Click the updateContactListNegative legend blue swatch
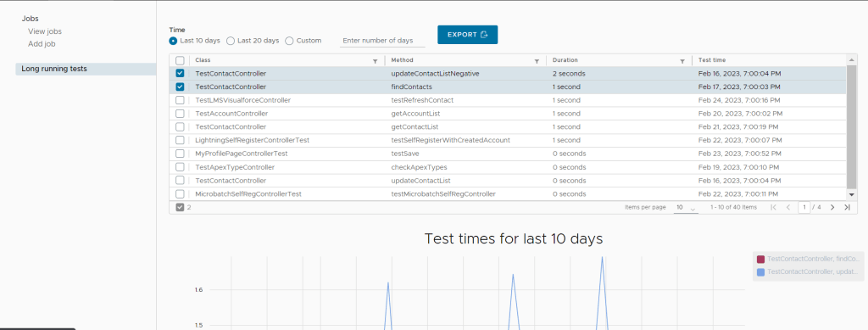Image resolution: width=868 pixels, height=330 pixels. tap(760, 271)
